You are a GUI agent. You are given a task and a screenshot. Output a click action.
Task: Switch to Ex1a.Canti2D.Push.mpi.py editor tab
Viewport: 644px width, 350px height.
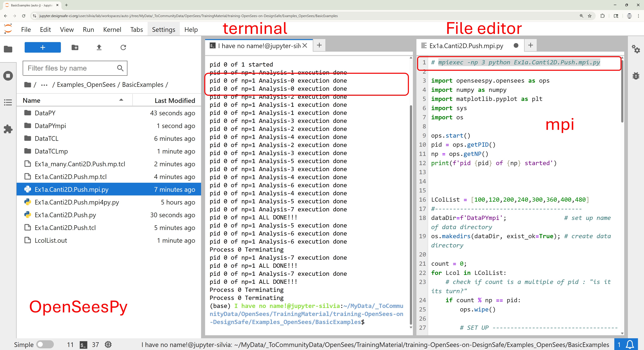(466, 46)
